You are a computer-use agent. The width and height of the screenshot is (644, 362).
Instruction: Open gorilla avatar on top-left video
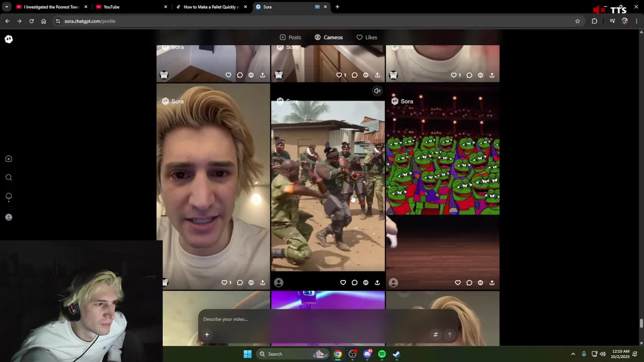click(x=164, y=75)
